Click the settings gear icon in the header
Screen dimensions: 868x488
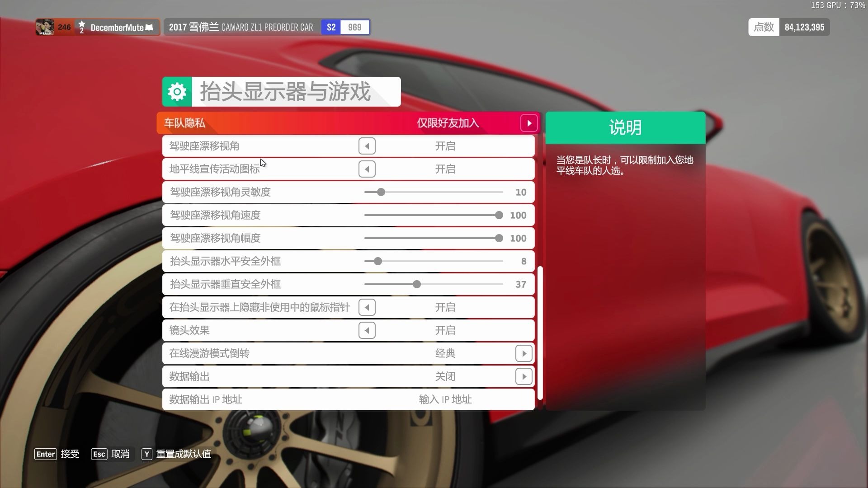point(177,92)
